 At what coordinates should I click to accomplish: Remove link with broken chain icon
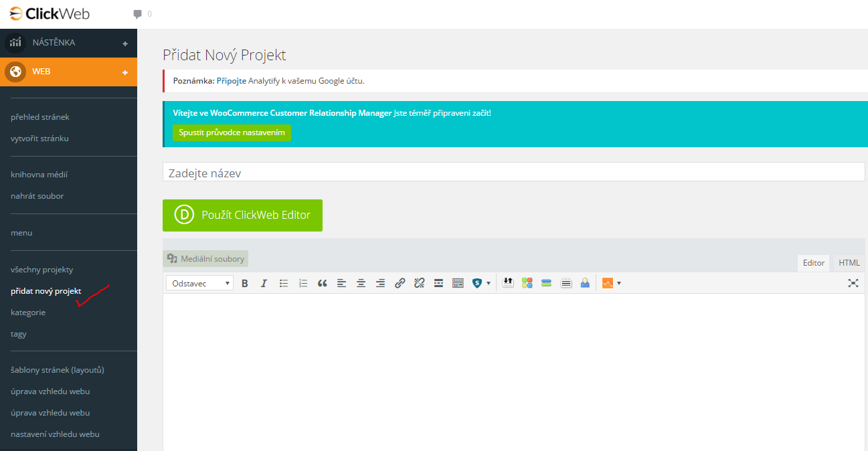pyautogui.click(x=419, y=283)
